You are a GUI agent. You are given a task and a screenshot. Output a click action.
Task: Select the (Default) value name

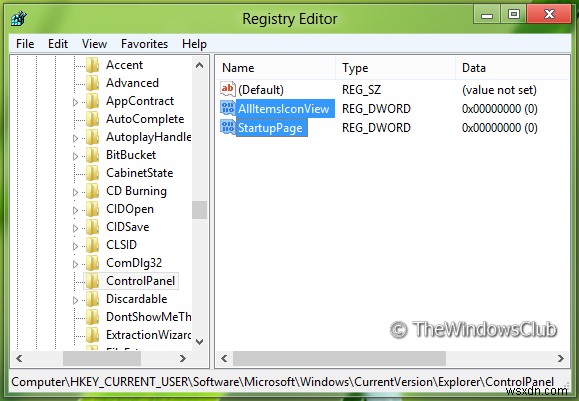261,90
